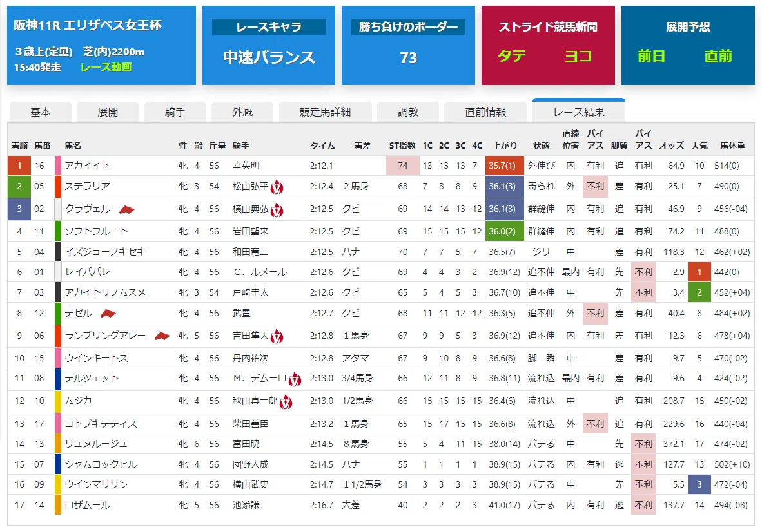Click the green 36.0(2) last-3F cell
The image size is (762, 532).
[x=504, y=231]
